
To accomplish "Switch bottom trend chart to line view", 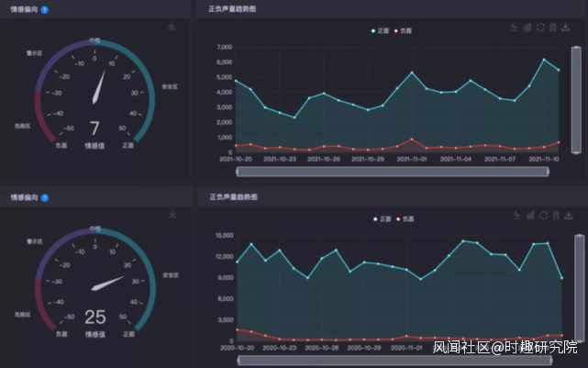I will tap(517, 216).
